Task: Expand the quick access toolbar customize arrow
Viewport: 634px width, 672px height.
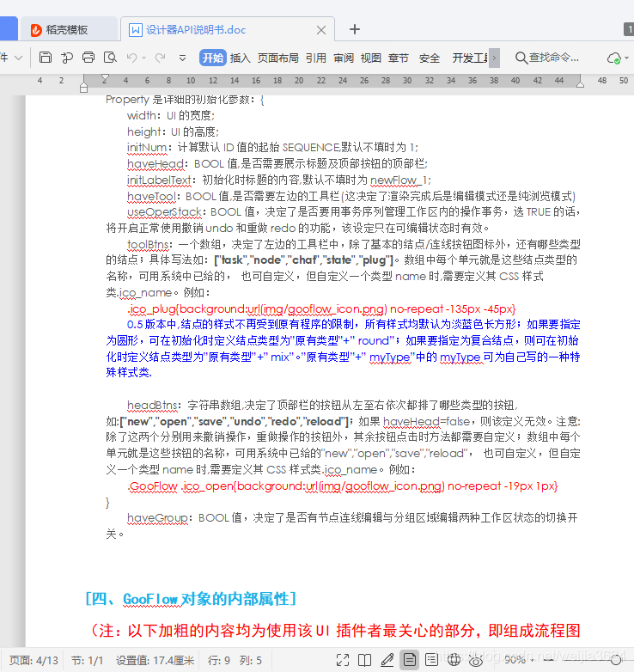Action: point(182,58)
